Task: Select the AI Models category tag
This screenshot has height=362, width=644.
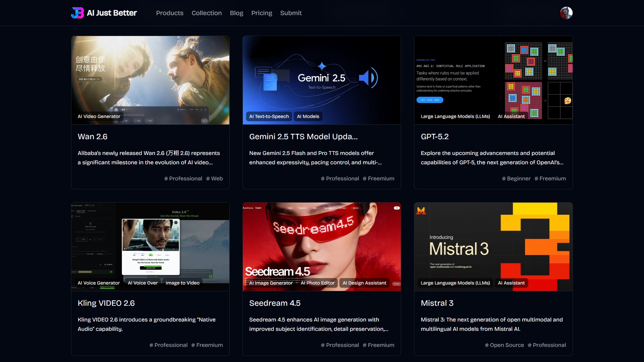Action: (308, 116)
